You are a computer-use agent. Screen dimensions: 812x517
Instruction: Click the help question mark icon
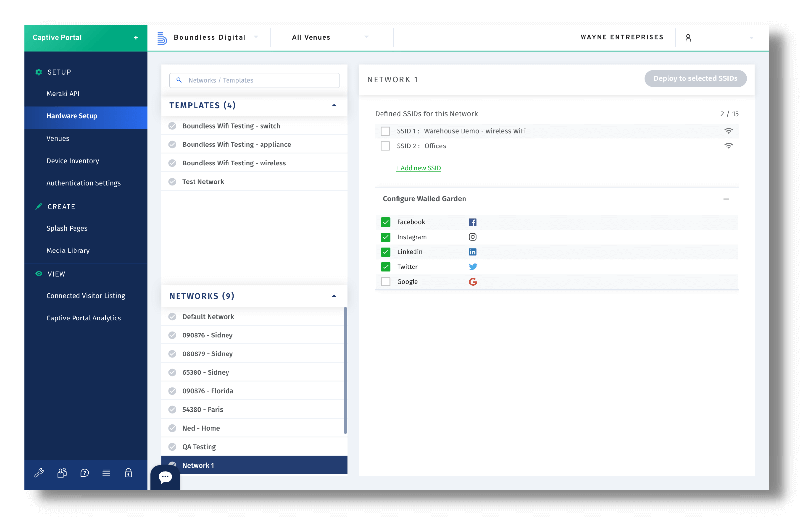pyautogui.click(x=84, y=473)
